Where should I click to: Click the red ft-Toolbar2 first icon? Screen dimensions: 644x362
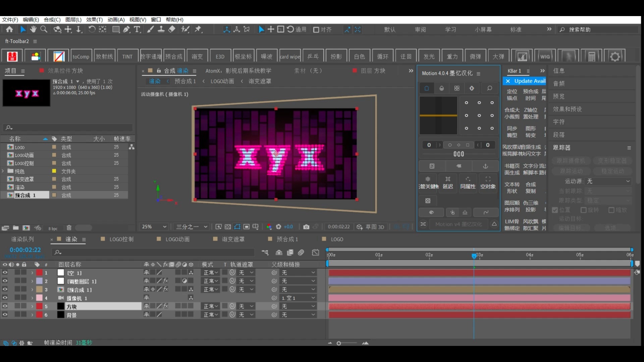point(12,56)
